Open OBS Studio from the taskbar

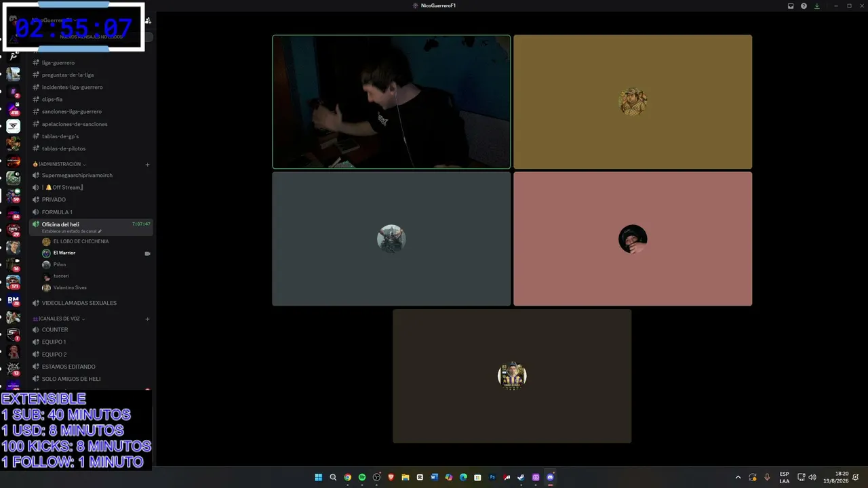376,477
